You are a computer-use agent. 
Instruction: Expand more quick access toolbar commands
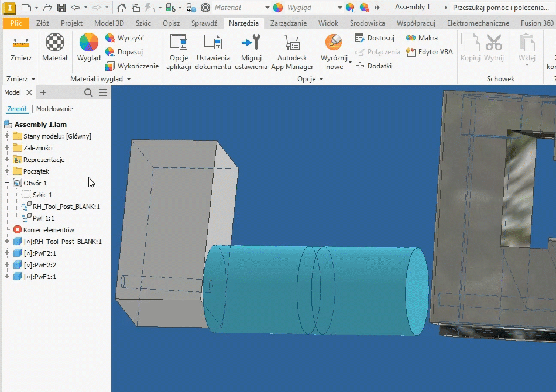pos(377,8)
